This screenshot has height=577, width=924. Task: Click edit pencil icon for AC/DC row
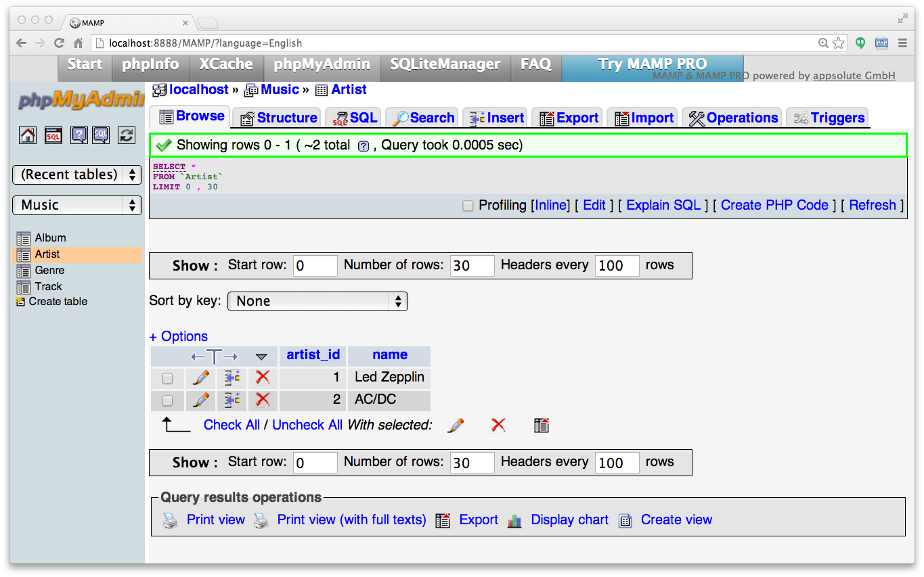point(201,400)
